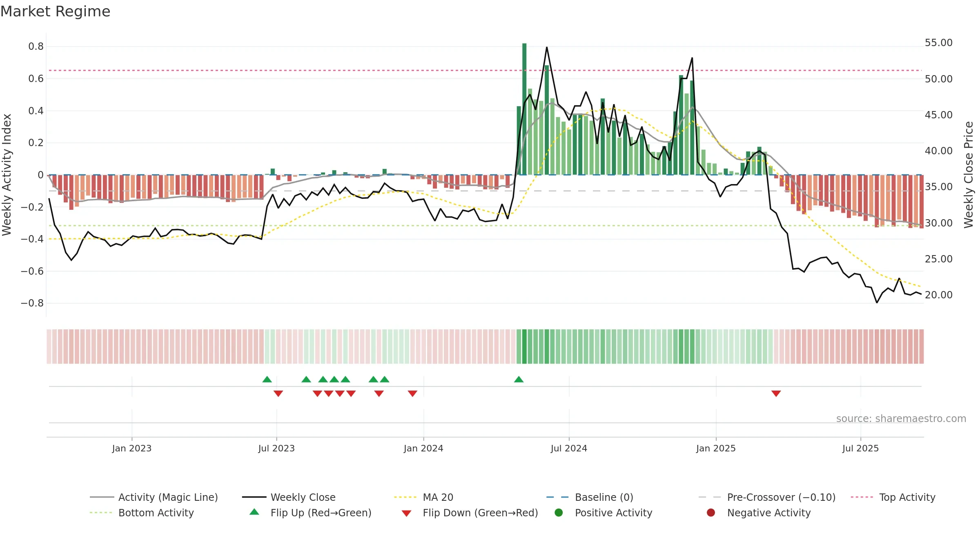This screenshot has height=551, width=980.
Task: Click the flip-down triangle just before Jan 2024
Action: 412,393
